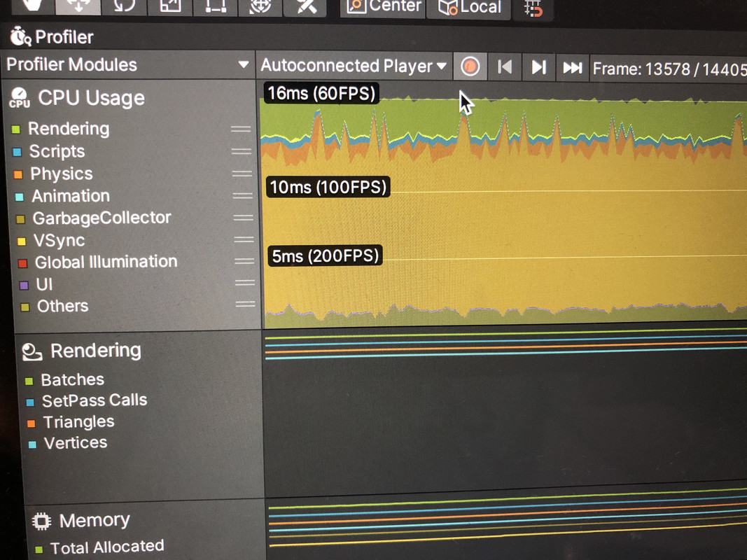747x560 pixels.
Task: Toggle the profiler record button
Action: point(470,66)
